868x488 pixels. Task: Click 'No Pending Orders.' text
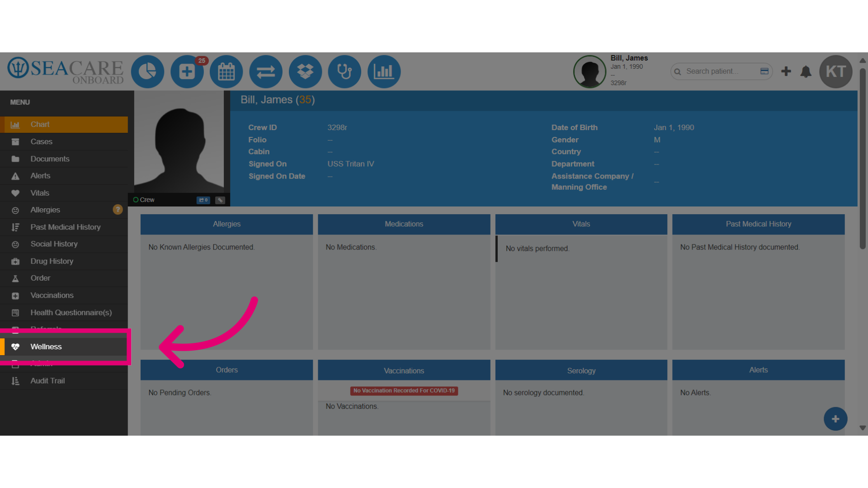coord(180,393)
